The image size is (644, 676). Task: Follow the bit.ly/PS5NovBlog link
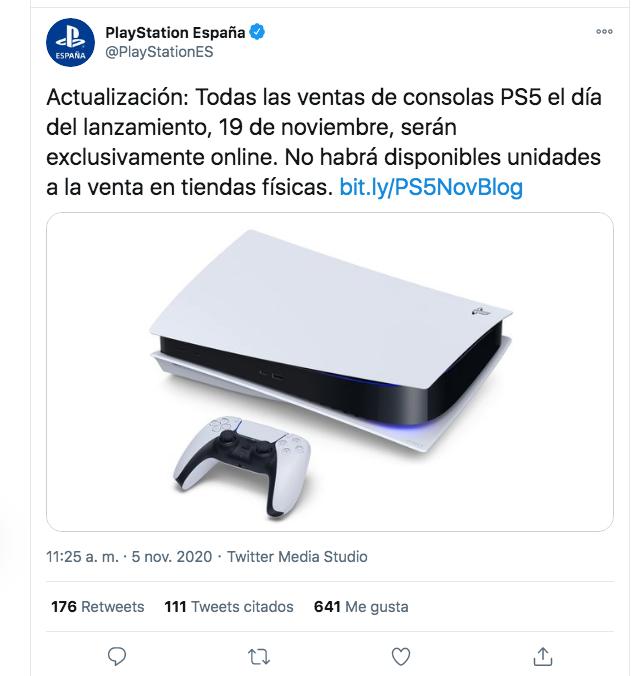(x=431, y=187)
